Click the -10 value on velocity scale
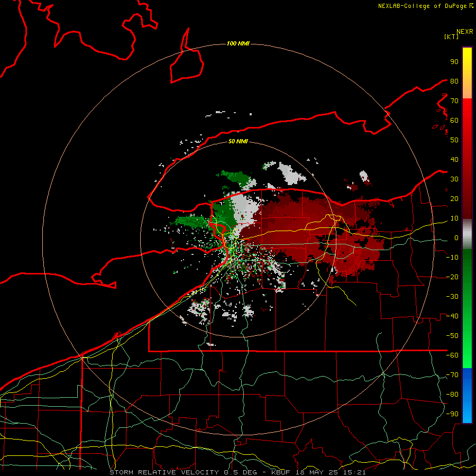Viewport: 476px width, 476px height. click(452, 258)
